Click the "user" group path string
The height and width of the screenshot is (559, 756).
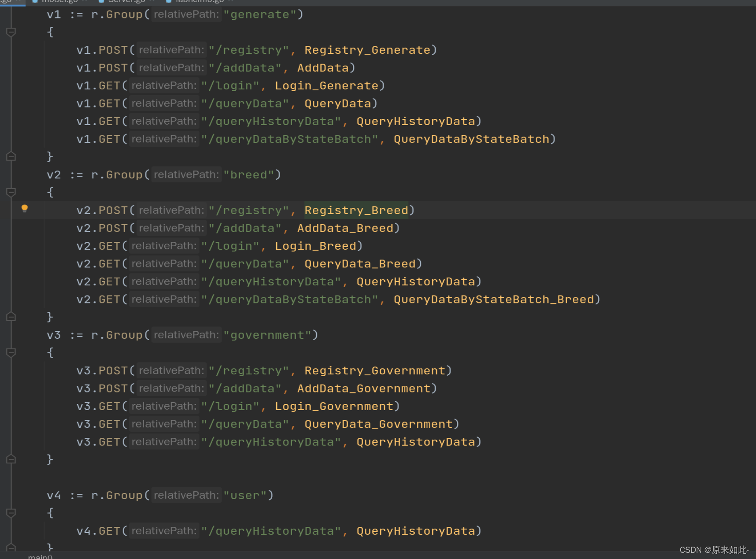[245, 496]
